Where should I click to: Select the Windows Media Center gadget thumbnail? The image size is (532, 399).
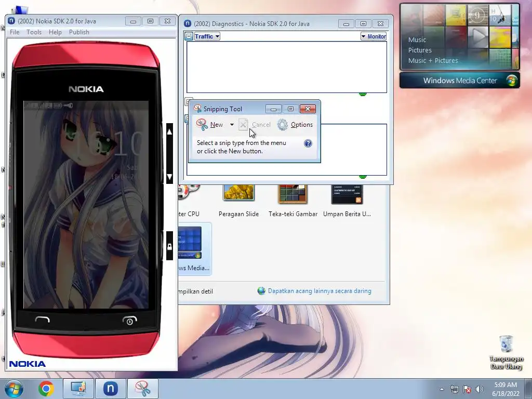point(189,243)
